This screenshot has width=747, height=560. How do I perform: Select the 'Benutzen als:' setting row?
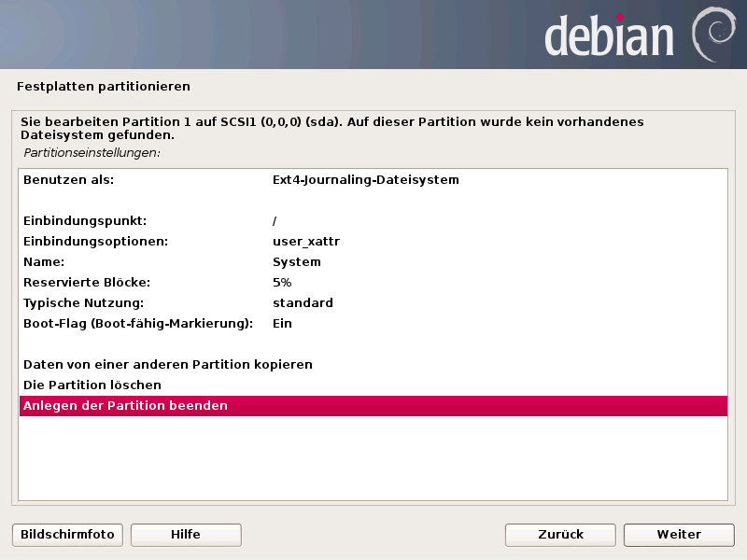[68, 179]
